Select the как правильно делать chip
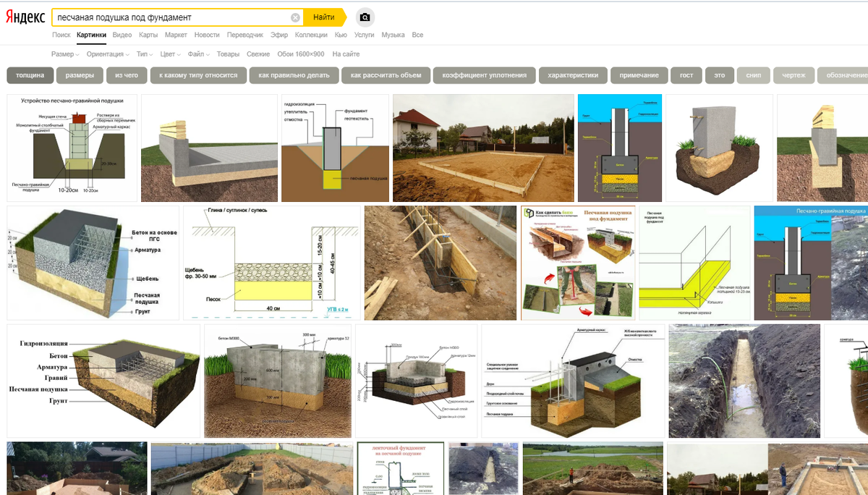Viewport: 868px width, 495px height. pos(294,75)
